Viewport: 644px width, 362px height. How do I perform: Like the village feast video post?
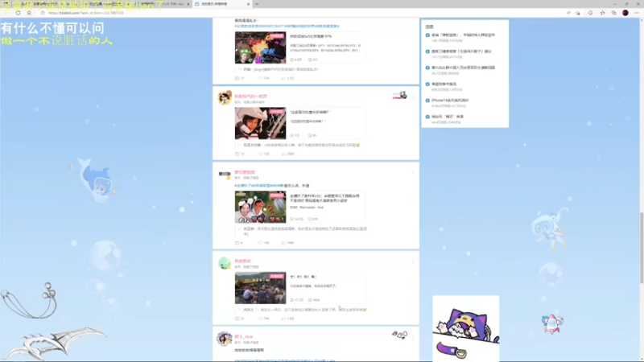288,319
